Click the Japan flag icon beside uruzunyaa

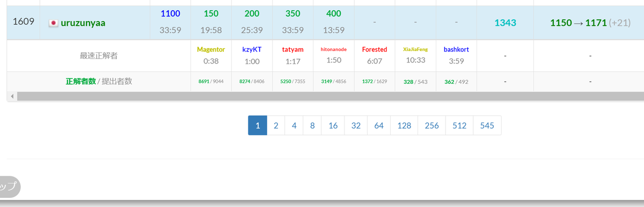coord(53,23)
